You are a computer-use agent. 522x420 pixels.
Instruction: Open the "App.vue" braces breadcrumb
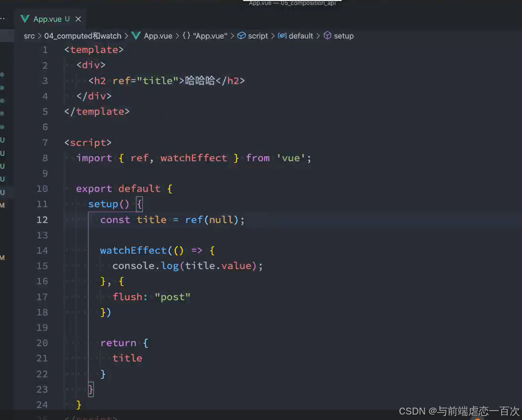point(210,36)
